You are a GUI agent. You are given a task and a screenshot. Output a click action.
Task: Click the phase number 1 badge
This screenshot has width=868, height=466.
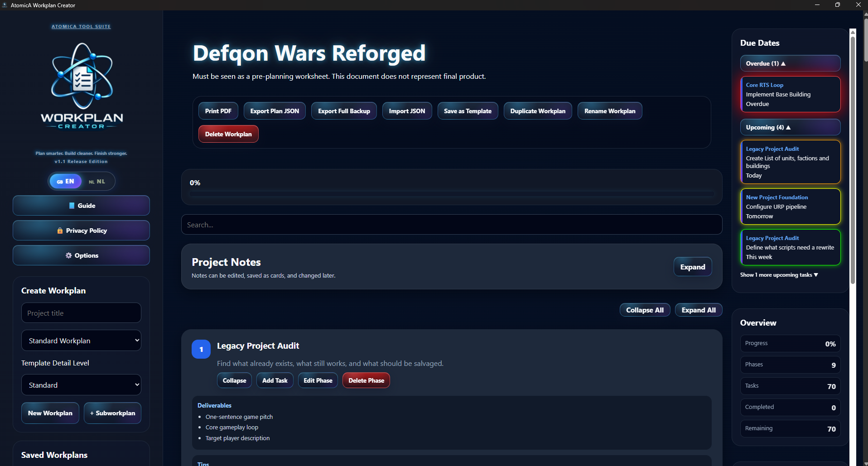pyautogui.click(x=201, y=349)
